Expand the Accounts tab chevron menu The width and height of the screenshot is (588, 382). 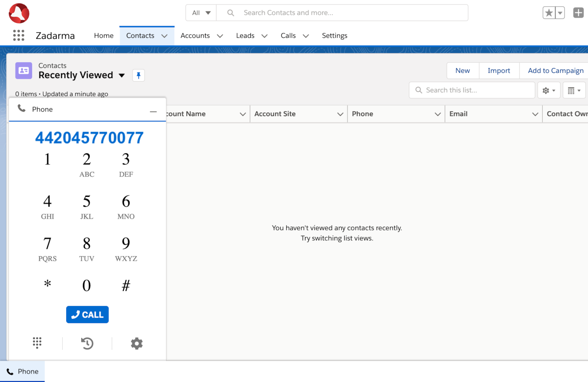point(220,36)
